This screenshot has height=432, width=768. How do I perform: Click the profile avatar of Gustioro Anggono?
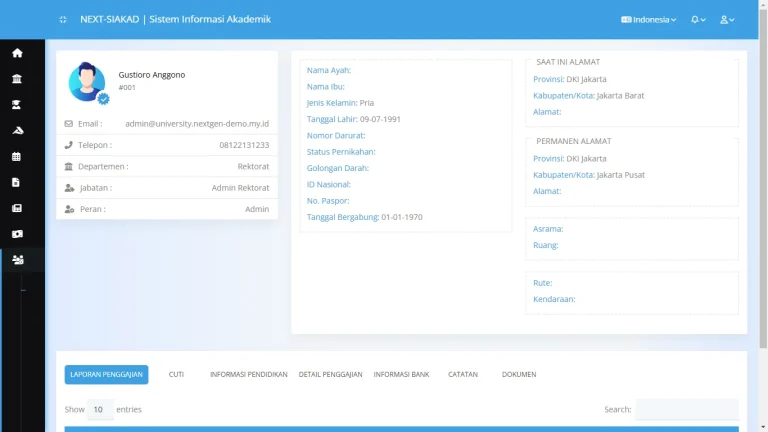click(x=87, y=82)
